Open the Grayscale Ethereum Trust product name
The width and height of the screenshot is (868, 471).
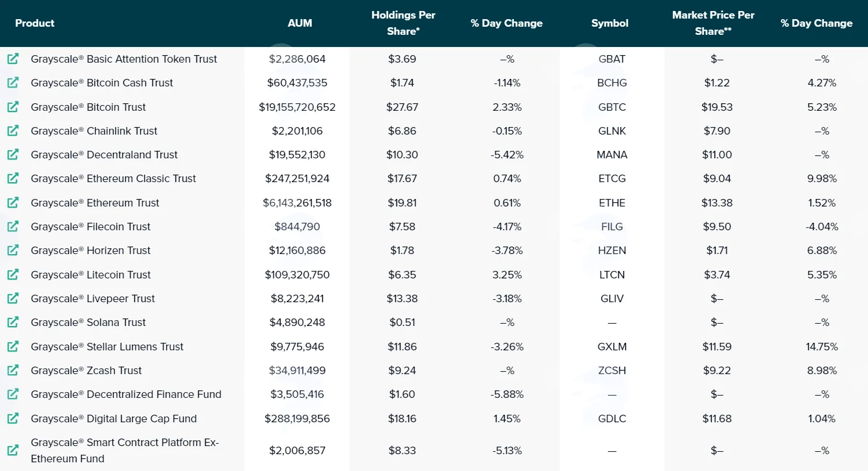pyautogui.click(x=95, y=202)
